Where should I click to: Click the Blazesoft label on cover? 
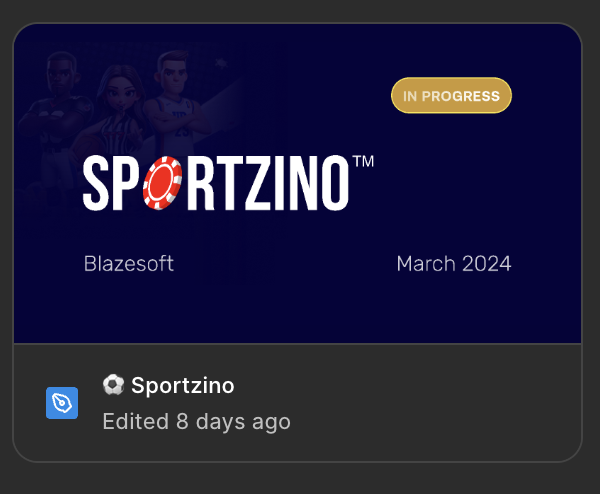129,264
